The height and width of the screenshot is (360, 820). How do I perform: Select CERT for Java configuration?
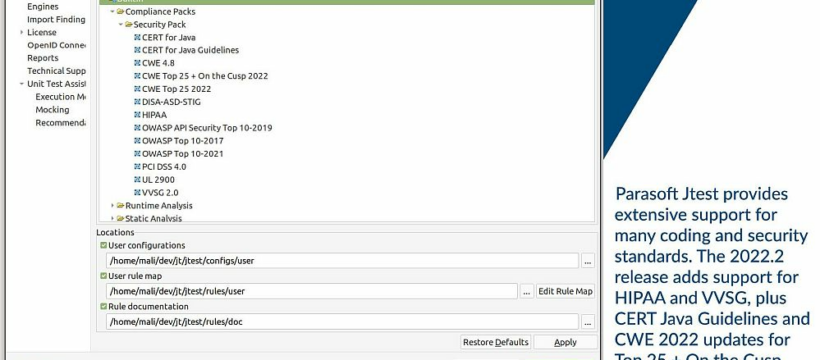tap(169, 38)
